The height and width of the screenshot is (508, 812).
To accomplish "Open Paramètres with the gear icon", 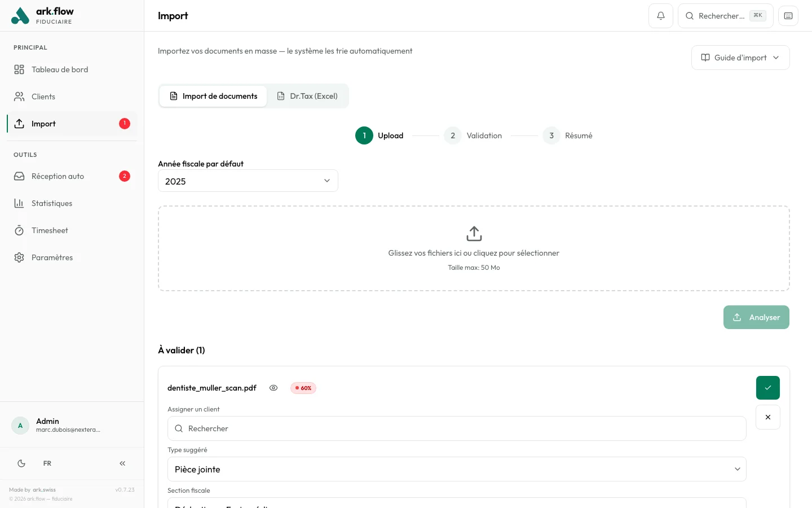I will tap(19, 257).
